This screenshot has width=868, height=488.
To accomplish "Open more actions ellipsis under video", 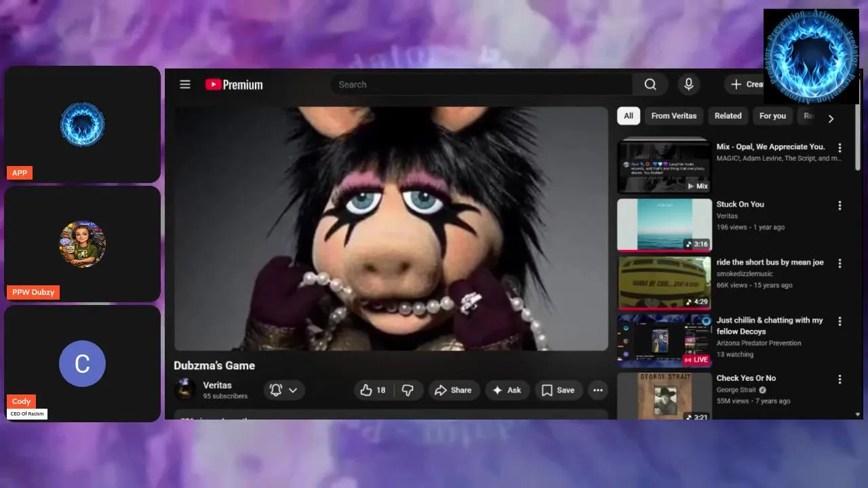I will point(597,390).
